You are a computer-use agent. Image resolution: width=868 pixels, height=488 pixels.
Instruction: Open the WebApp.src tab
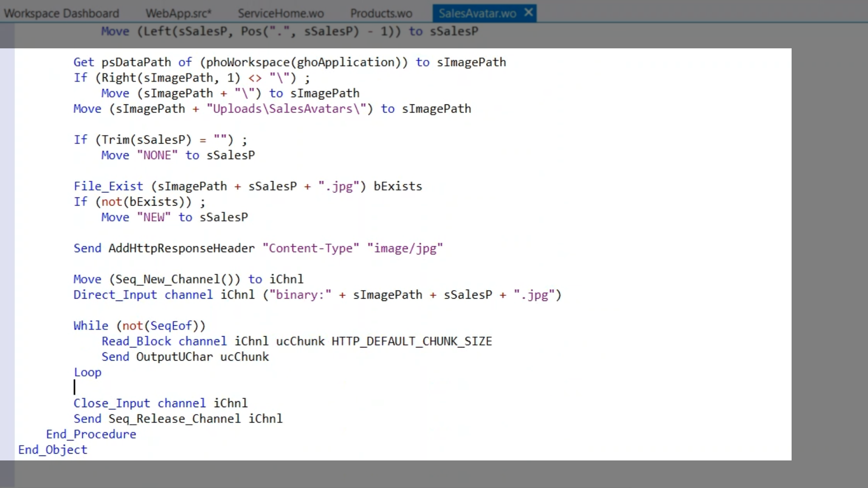[x=178, y=13]
